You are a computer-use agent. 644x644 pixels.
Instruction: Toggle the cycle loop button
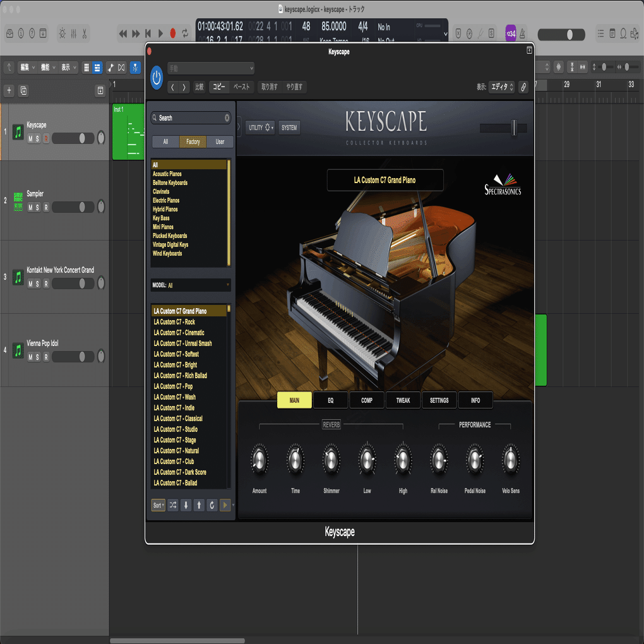click(185, 33)
